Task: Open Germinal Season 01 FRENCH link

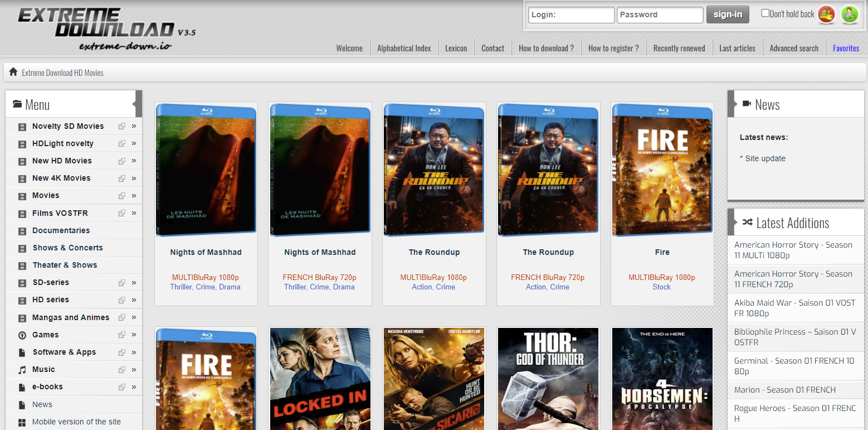Action: tap(794, 366)
